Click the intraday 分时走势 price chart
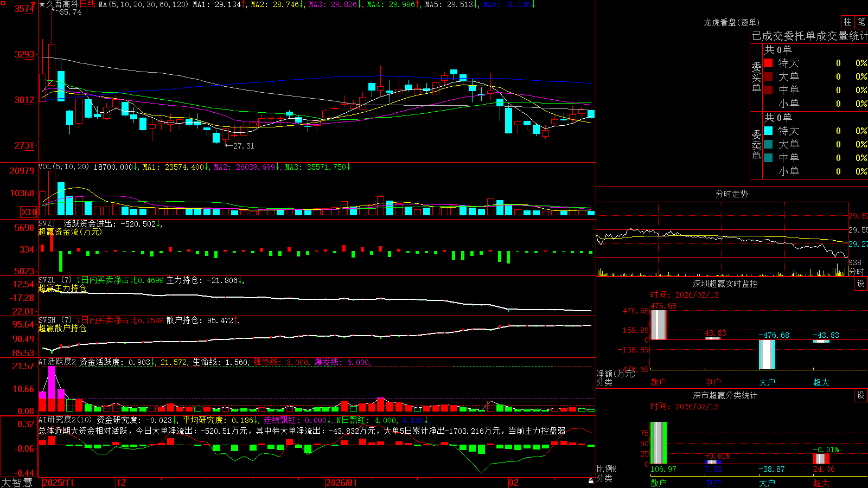This screenshot has height=488, width=868. pyautogui.click(x=722, y=230)
